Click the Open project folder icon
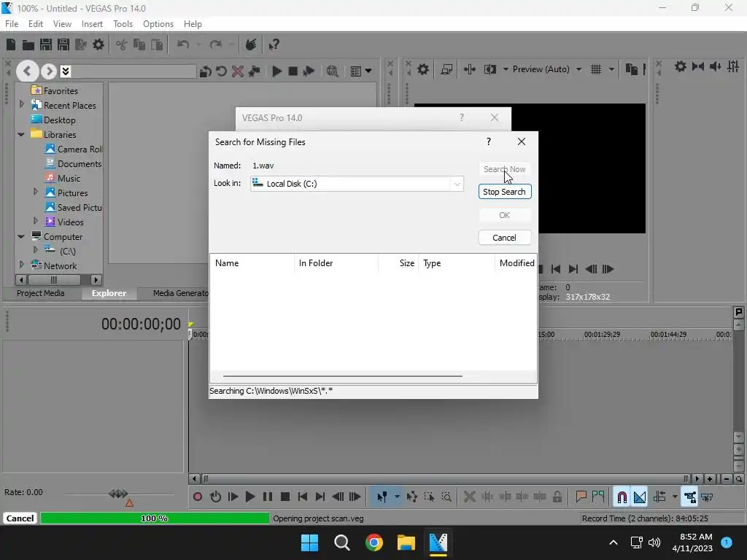This screenshot has width=747, height=560. pos(28,44)
